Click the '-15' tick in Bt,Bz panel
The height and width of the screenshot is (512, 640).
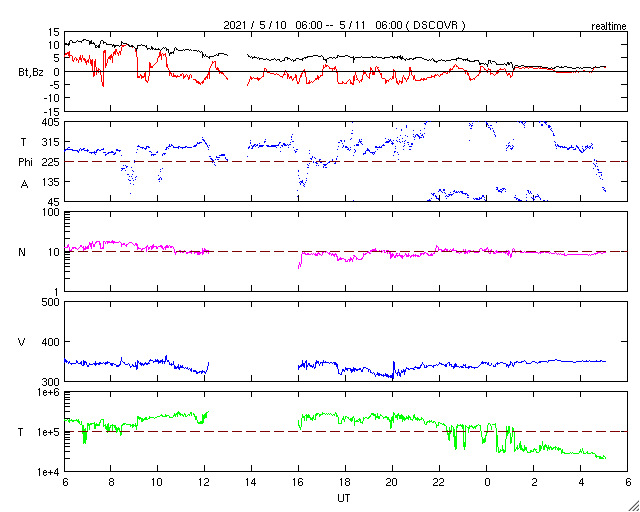52,111
